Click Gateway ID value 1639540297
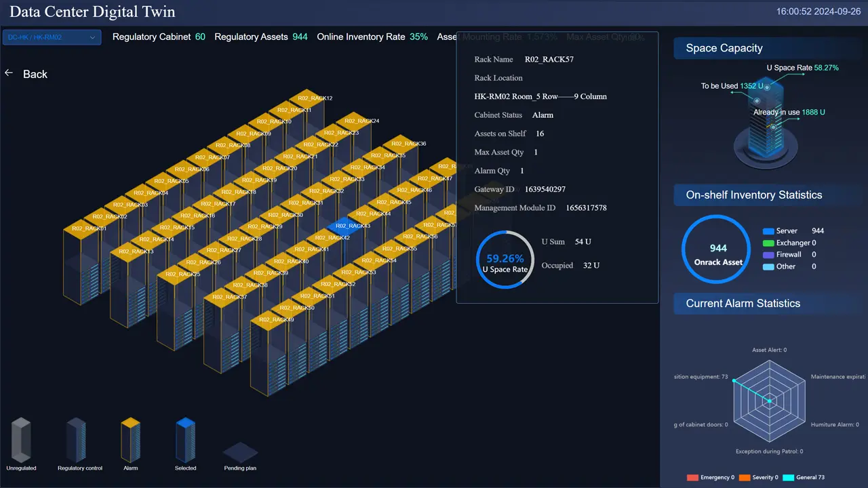868x488 pixels. pos(545,189)
